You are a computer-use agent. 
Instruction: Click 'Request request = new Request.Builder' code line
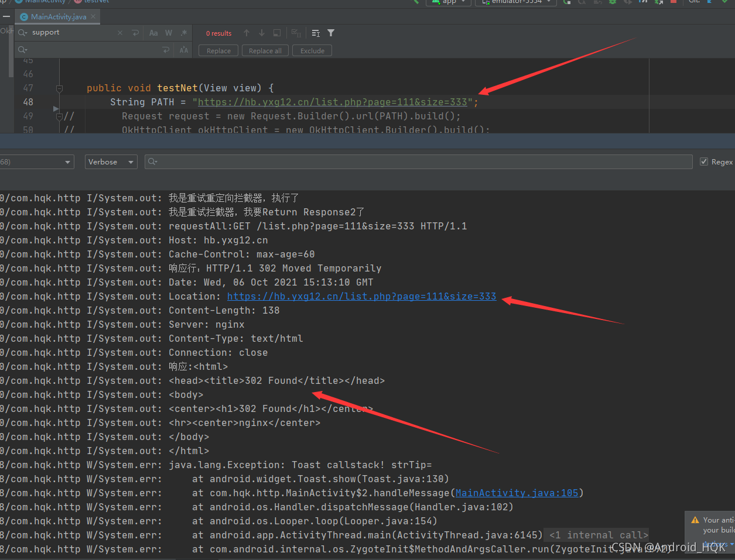[291, 116]
